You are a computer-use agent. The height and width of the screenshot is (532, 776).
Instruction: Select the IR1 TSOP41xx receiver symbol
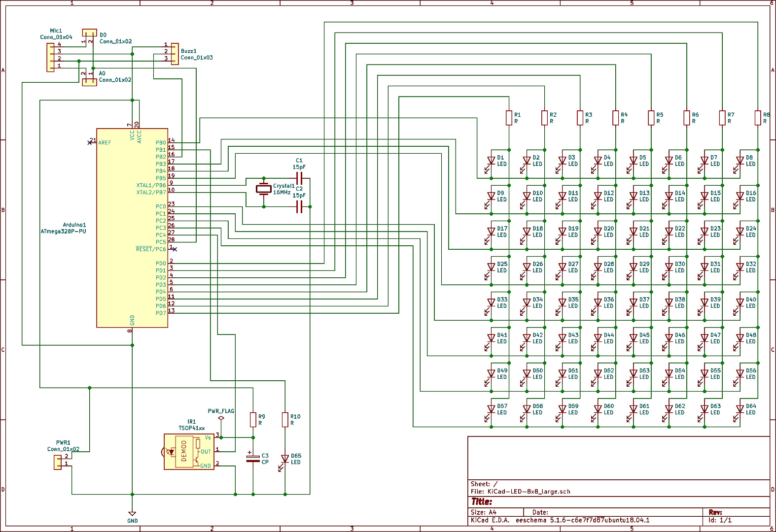point(189,452)
